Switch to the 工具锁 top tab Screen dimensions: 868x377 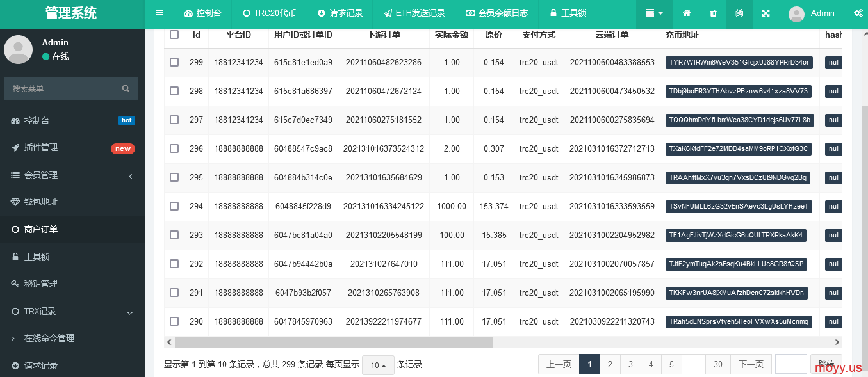pos(568,13)
